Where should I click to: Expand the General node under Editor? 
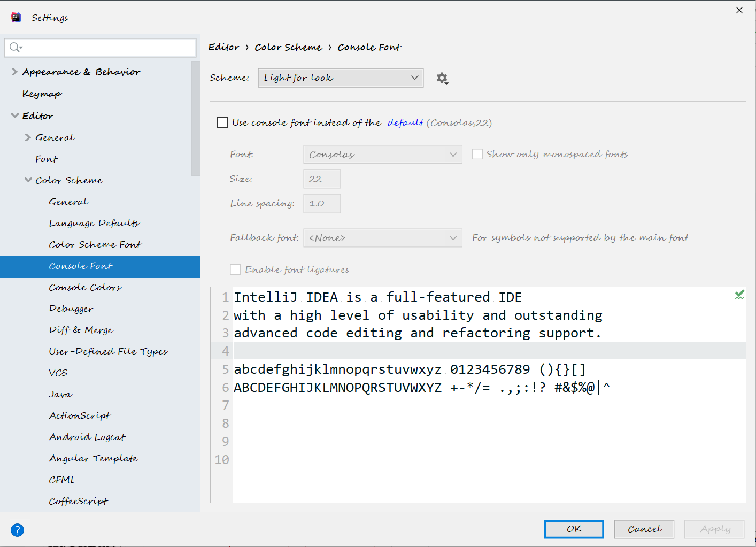(x=28, y=137)
